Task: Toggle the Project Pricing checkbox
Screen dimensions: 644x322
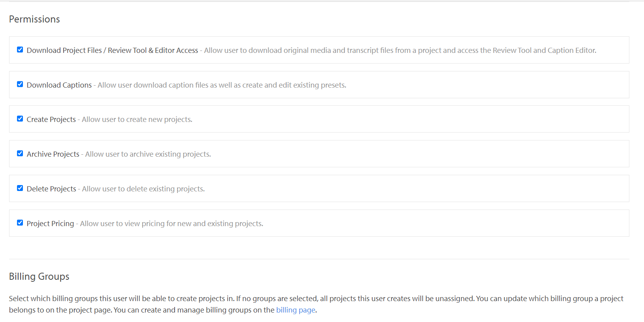Action: pos(20,223)
